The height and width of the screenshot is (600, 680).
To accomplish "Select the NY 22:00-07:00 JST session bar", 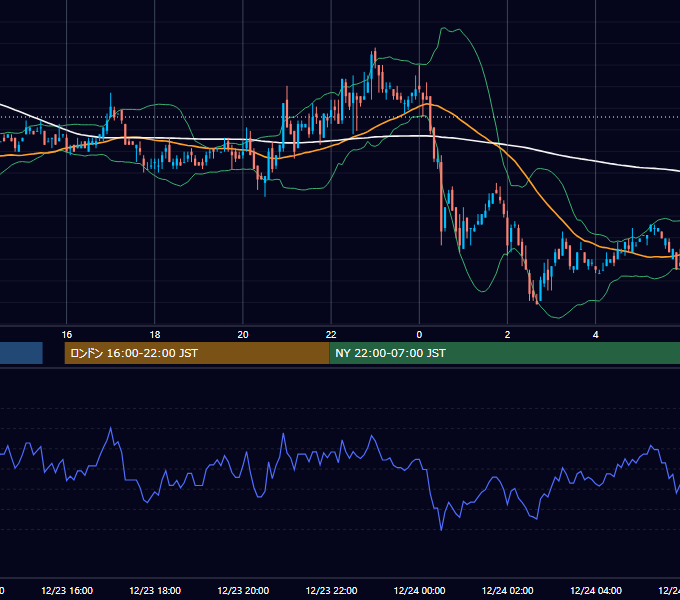I will pyautogui.click(x=504, y=353).
